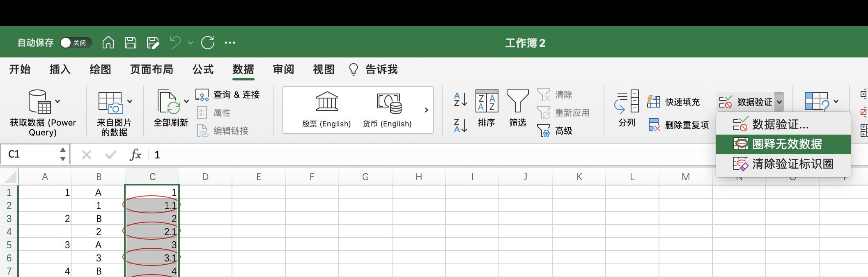
Task: Click the 告诉我 lightbulb search
Action: [x=373, y=69]
